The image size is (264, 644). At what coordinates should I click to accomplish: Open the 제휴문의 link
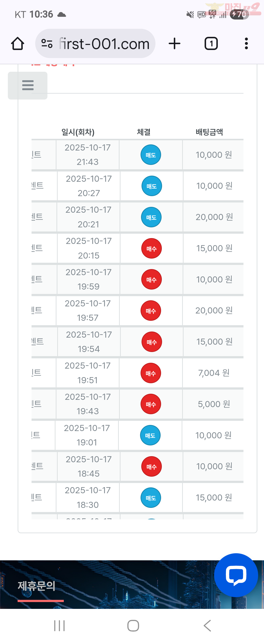coord(37,586)
